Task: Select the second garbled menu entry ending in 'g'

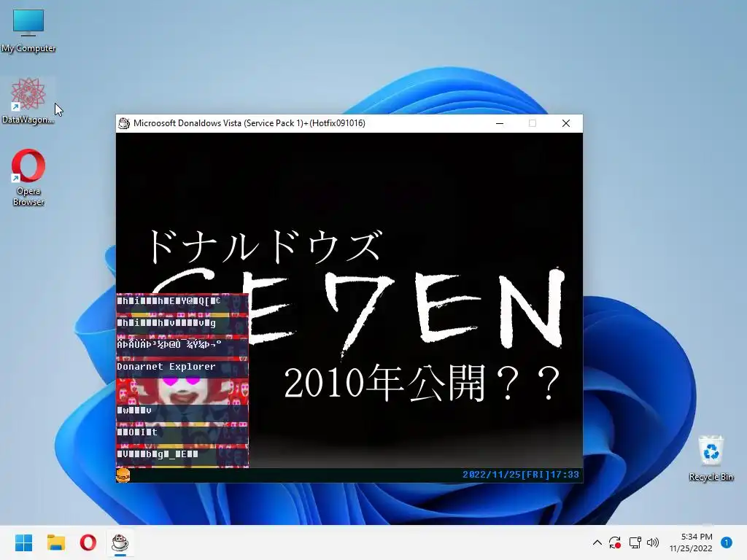Action: click(182, 323)
